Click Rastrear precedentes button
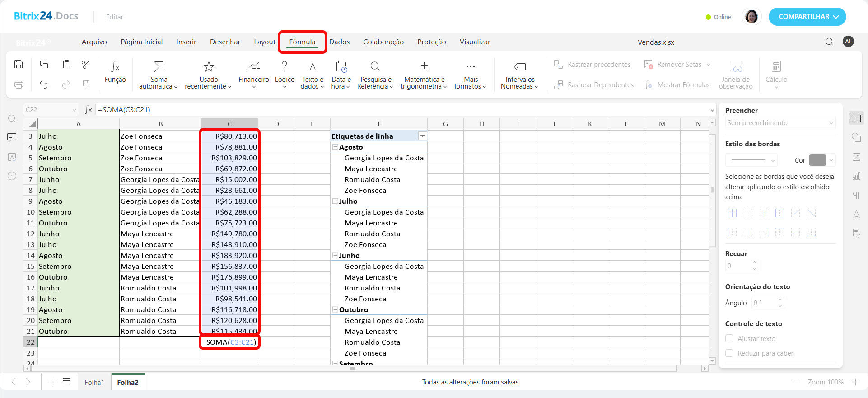Screen dimensions: 868x398 tap(592, 65)
